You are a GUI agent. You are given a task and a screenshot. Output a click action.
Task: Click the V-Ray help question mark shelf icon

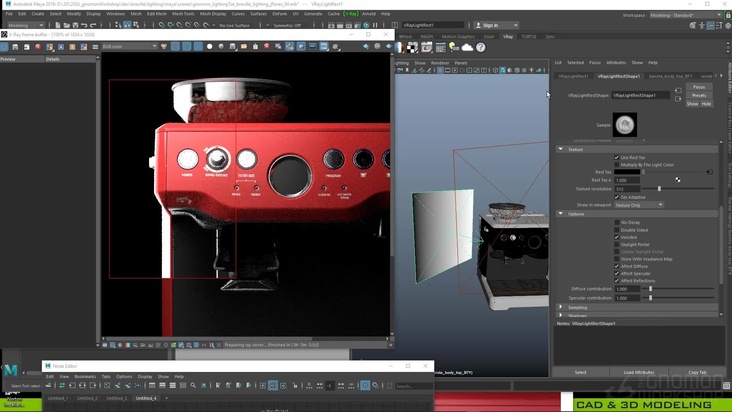point(481,47)
